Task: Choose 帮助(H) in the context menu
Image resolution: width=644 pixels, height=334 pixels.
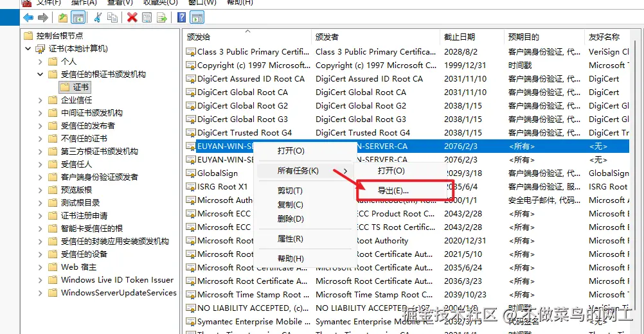Action: pos(305,258)
